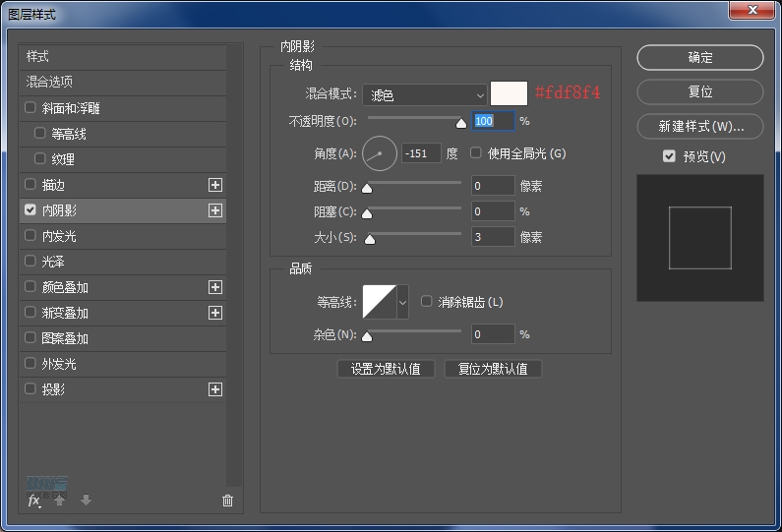Delete effect using the trash icon

pyautogui.click(x=227, y=501)
